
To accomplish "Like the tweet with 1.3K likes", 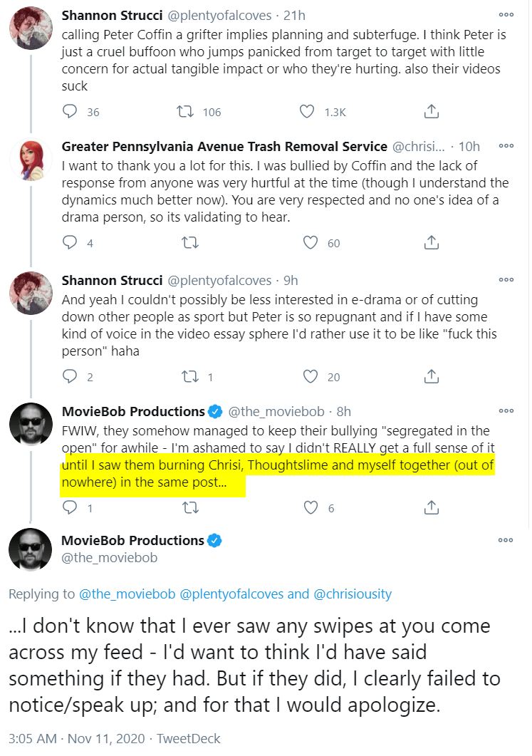I will tap(307, 112).
